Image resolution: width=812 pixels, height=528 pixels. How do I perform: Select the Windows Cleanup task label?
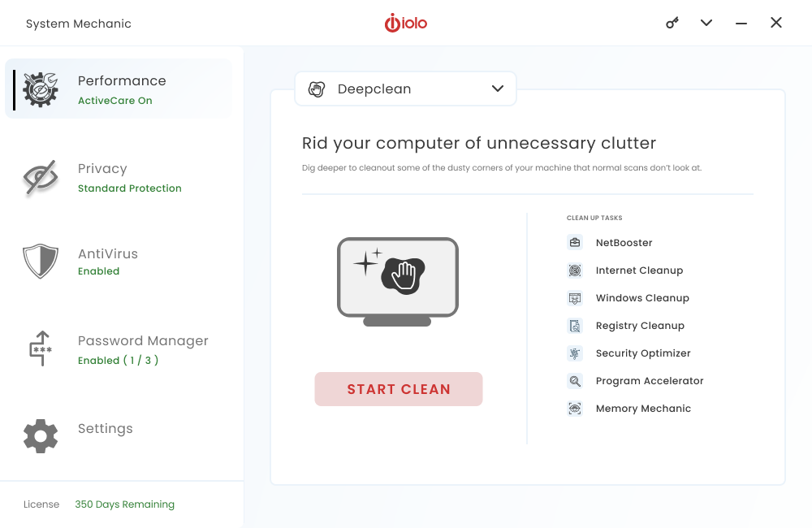(642, 298)
